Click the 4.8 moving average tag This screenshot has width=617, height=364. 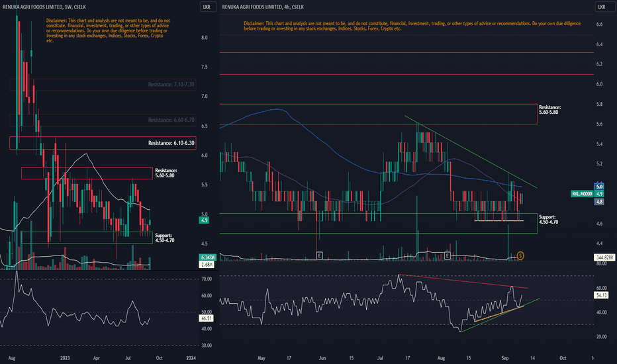[x=599, y=201]
